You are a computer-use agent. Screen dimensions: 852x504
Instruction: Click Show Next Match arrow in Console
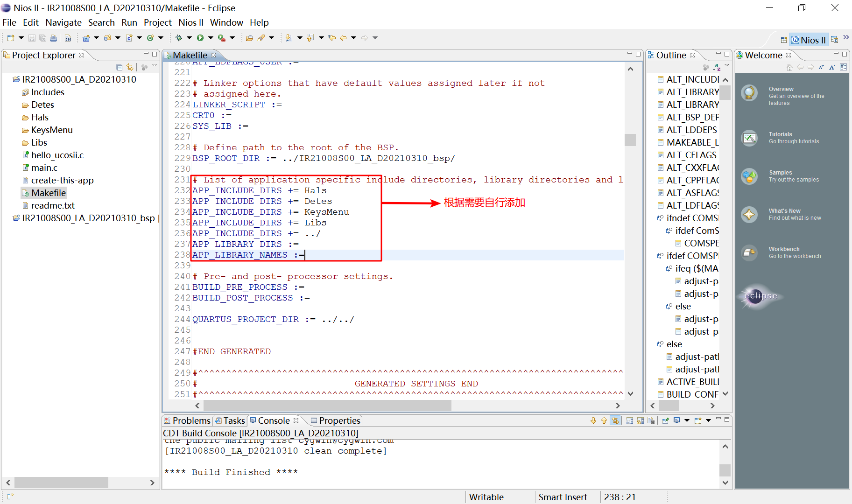tap(593, 420)
